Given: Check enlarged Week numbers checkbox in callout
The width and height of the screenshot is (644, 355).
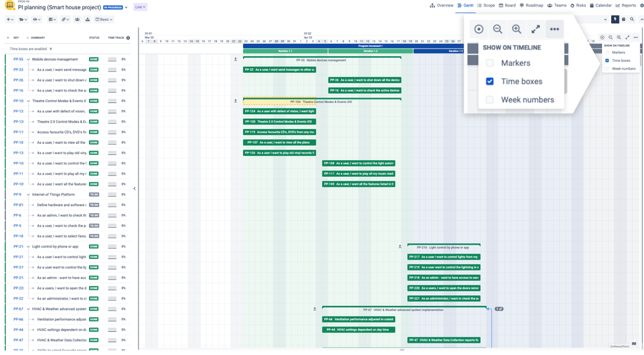Looking at the screenshot, I should [x=489, y=99].
